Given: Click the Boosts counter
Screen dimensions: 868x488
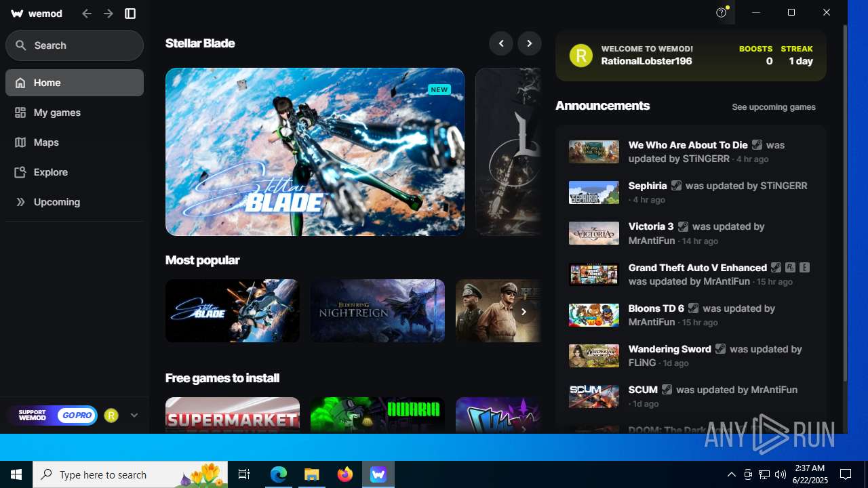Looking at the screenshot, I should [x=755, y=55].
